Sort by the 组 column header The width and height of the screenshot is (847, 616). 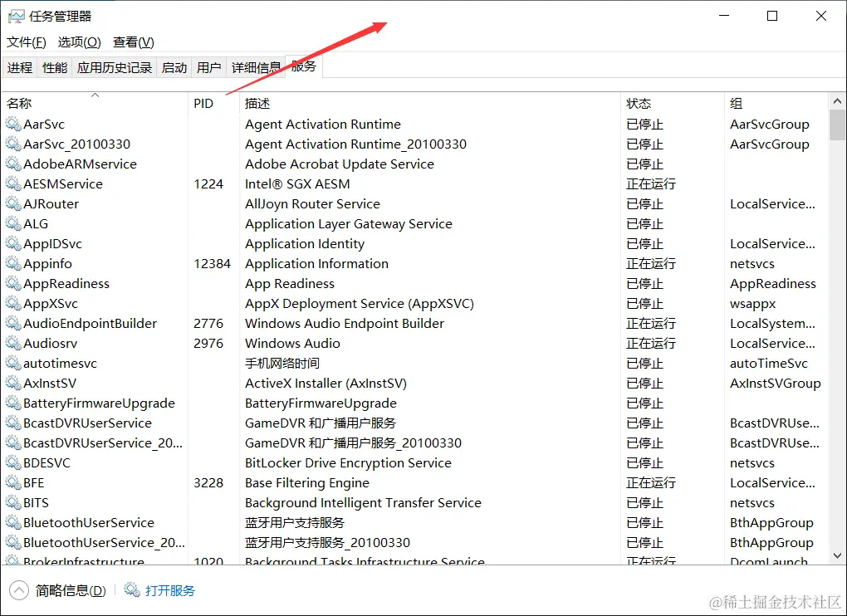click(x=776, y=103)
